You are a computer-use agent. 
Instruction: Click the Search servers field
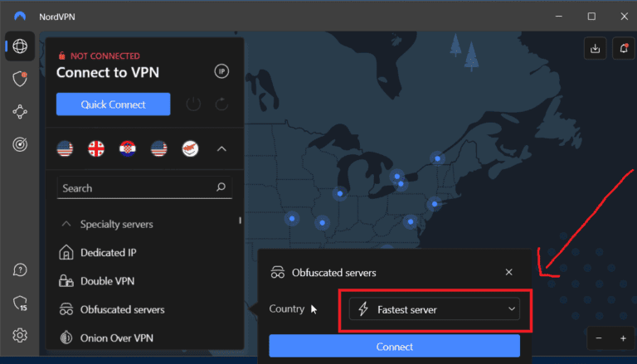137,188
